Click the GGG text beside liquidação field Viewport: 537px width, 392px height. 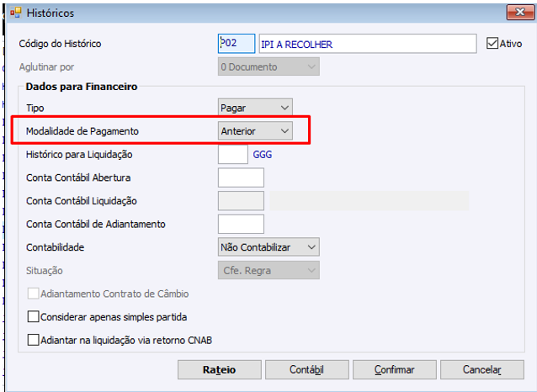click(263, 155)
